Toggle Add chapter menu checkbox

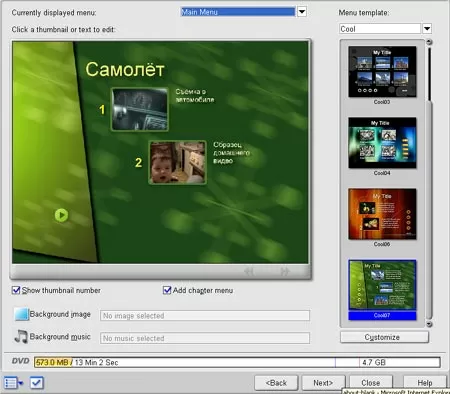(x=167, y=290)
